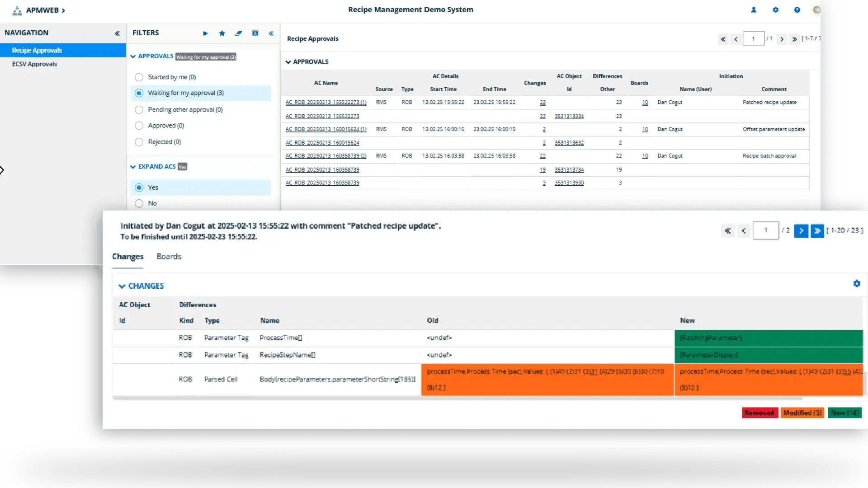Open the Changes table settings gear
Screen dimensions: 868x488
coord(857,283)
